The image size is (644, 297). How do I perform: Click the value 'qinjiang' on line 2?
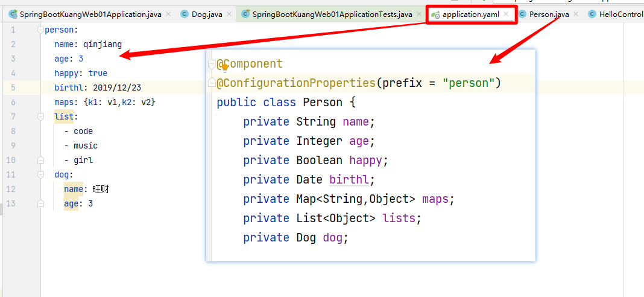(103, 45)
